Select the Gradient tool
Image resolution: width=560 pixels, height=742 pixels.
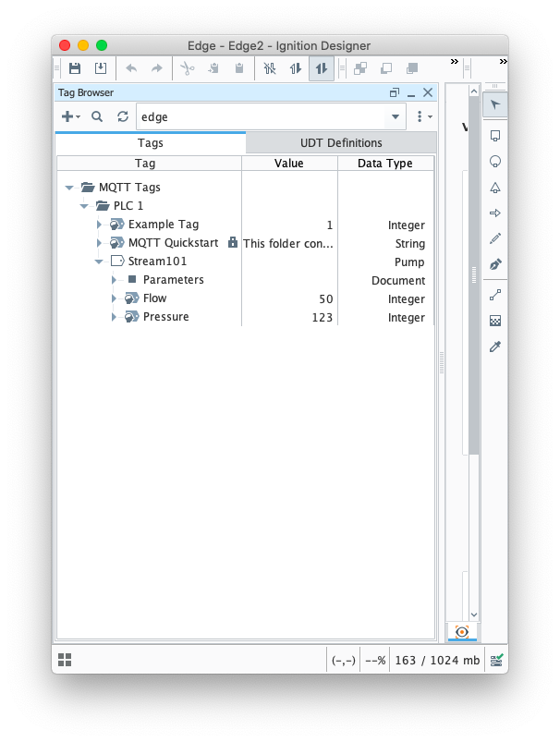[x=495, y=321]
